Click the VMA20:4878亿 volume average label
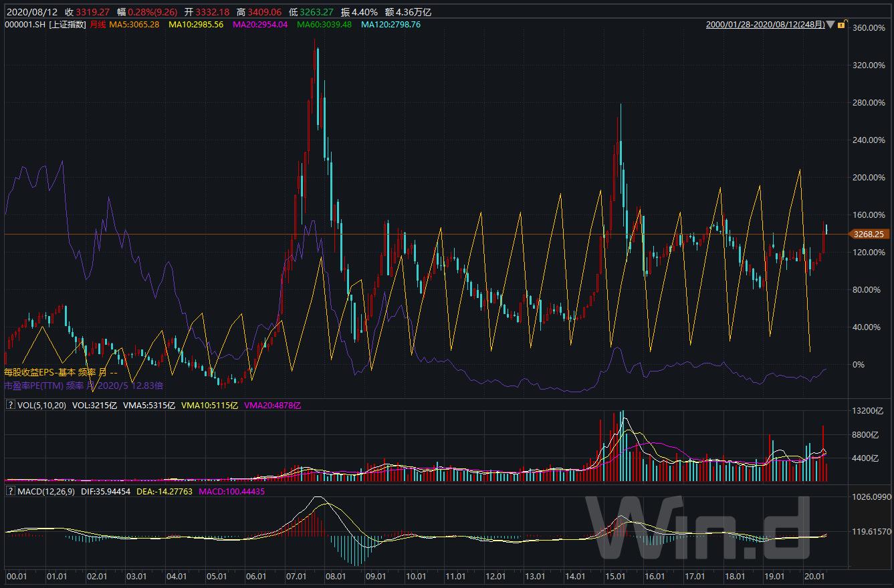Screen dimensions: 894x588 point(273,405)
